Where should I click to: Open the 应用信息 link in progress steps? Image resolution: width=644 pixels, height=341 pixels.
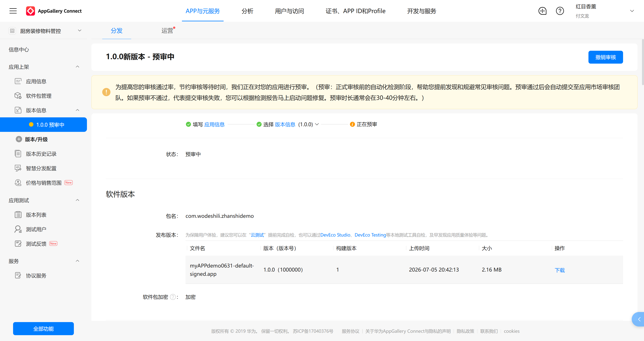pos(214,124)
